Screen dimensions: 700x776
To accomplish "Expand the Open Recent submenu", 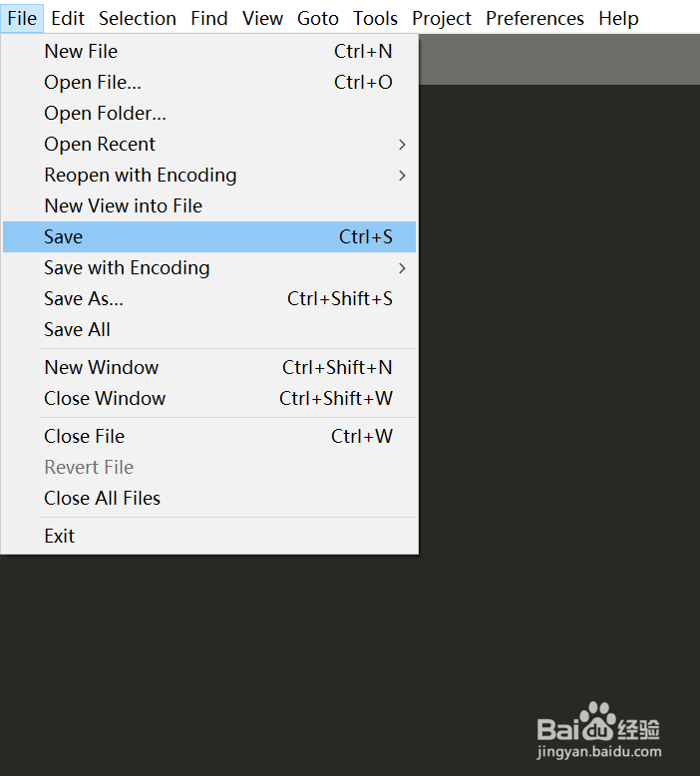I will coord(100,145).
